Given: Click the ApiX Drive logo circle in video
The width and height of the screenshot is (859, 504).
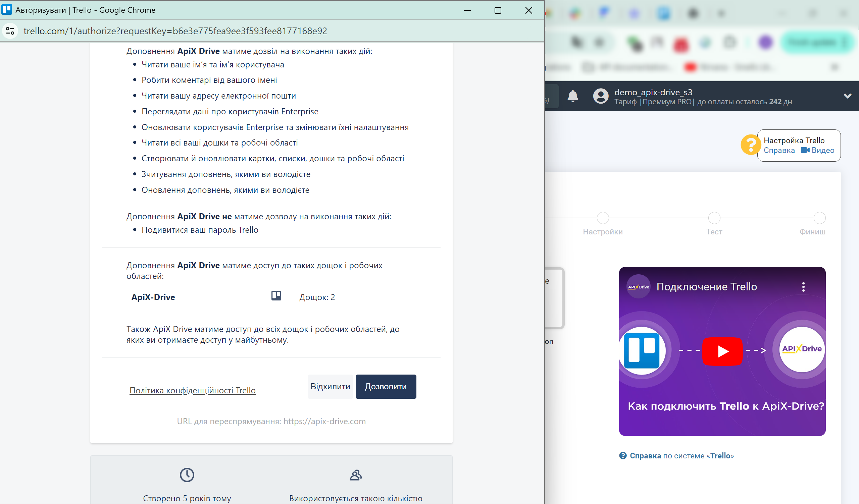Looking at the screenshot, I should 801,349.
